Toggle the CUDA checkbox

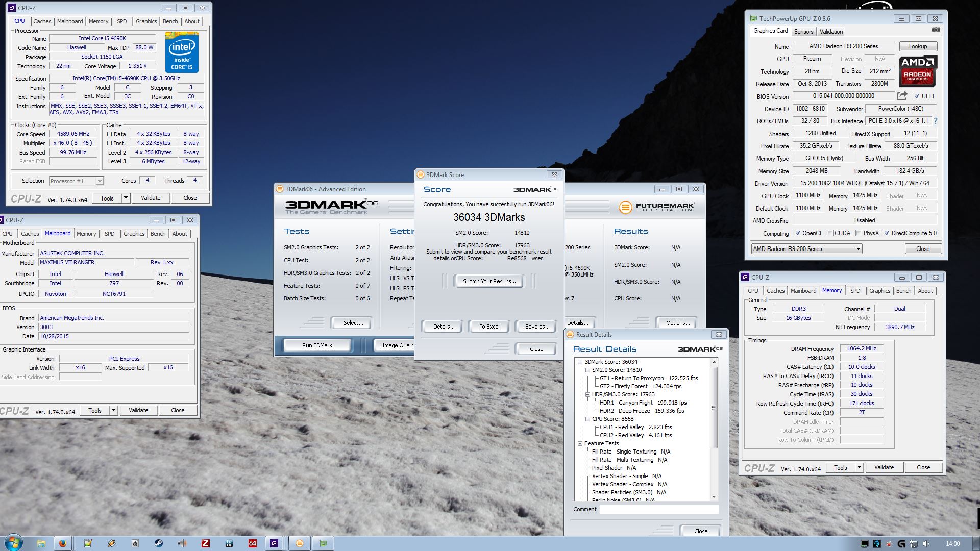pyautogui.click(x=830, y=233)
